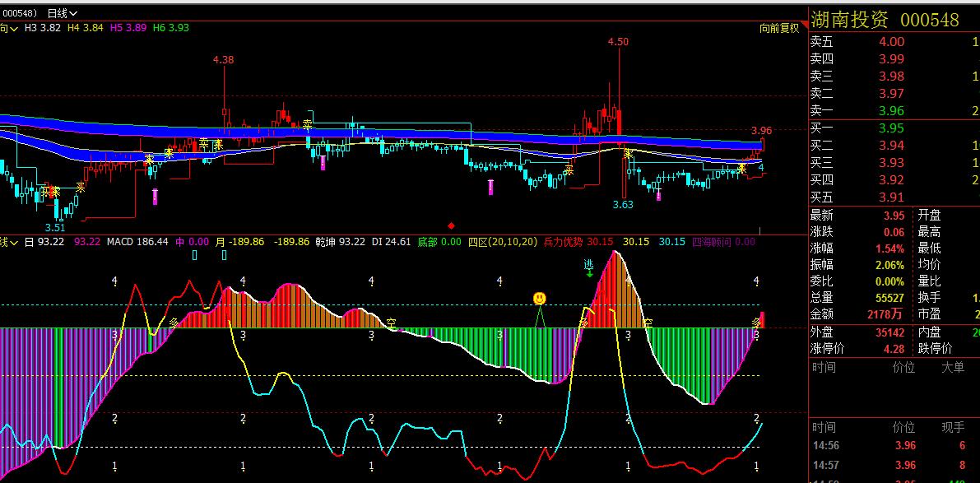980x483 pixels.
Task: Click the 4.50 peak price annotation
Action: 618,41
